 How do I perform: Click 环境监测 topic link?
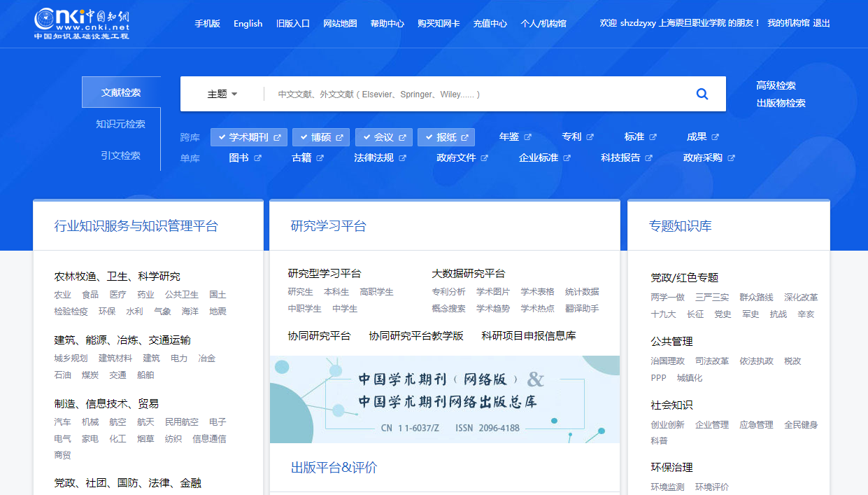(668, 487)
